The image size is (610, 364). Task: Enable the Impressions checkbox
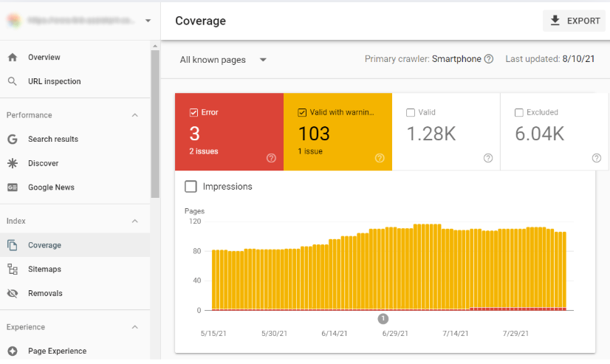[191, 186]
